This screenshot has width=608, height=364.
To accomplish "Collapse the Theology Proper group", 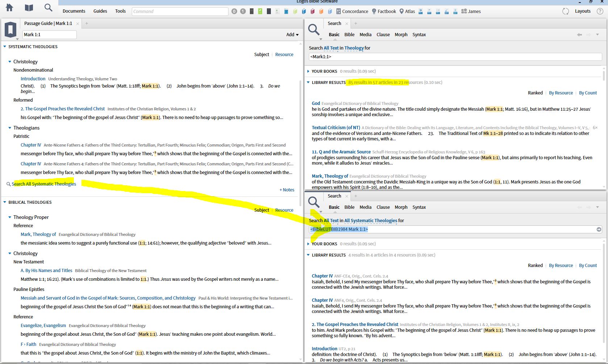I will [10, 217].
